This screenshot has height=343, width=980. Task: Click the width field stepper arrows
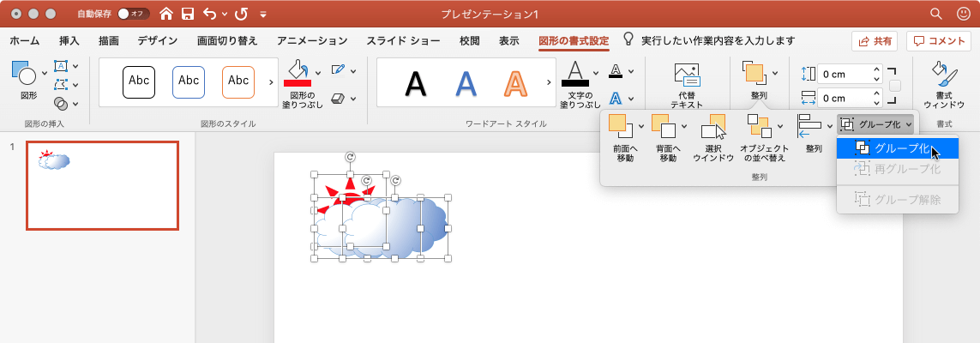pos(876,98)
